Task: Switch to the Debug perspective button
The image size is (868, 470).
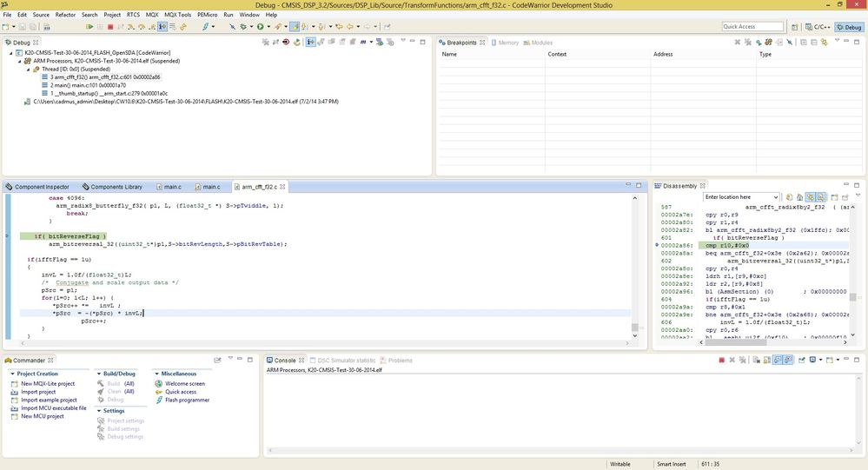Action: pos(850,27)
